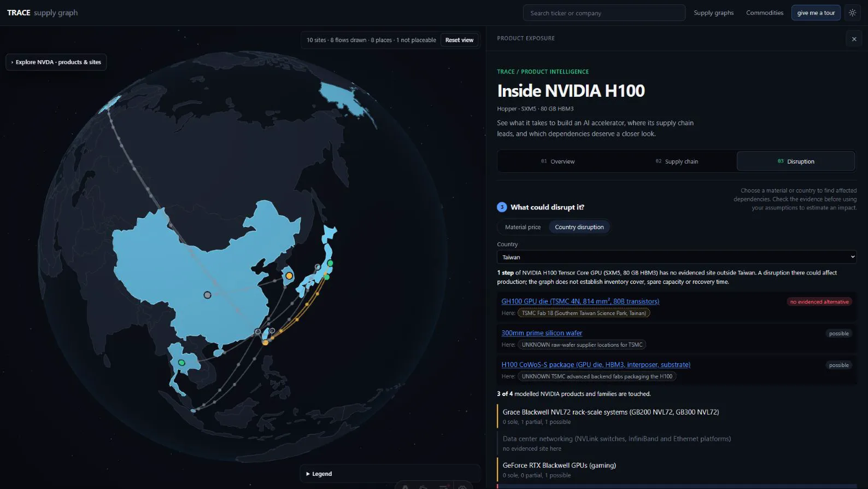Open the GH100 GPU die link
This screenshot has height=489, width=868.
(x=580, y=301)
